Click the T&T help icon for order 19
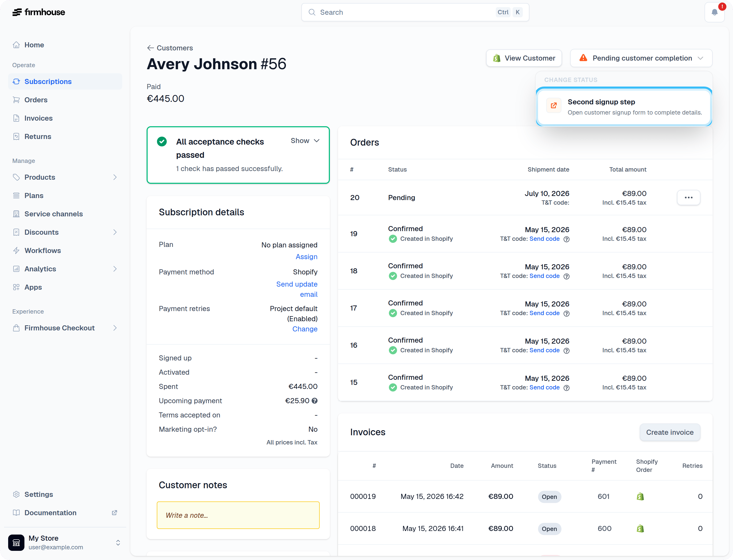Image resolution: width=733 pixels, height=560 pixels. coord(566,239)
